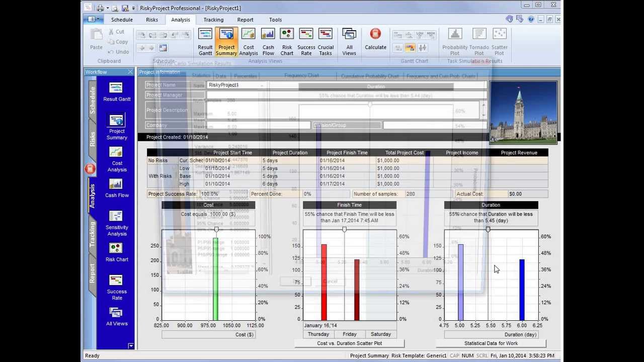Screen dimensions: 644x362
Task: Switch to the Tools ribbon tab
Action: pos(275,20)
